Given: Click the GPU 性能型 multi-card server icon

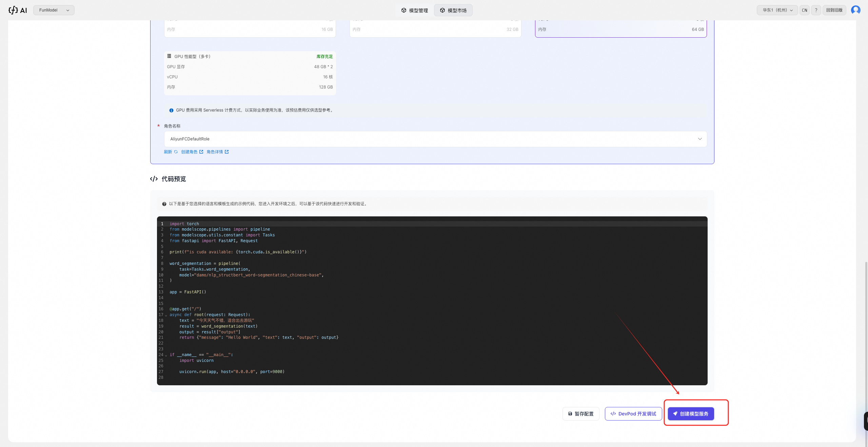Looking at the screenshot, I should pyautogui.click(x=169, y=56).
